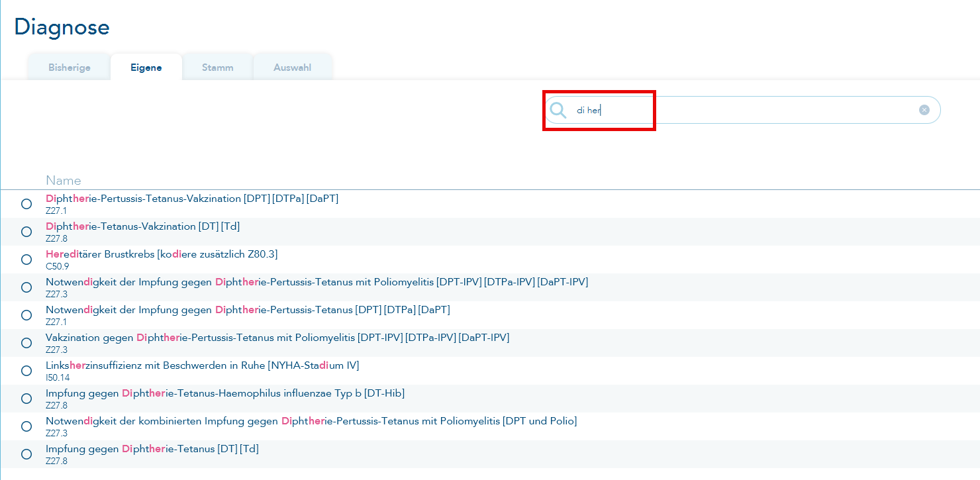Click code C50.9
The image size is (980, 480).
pos(57,266)
